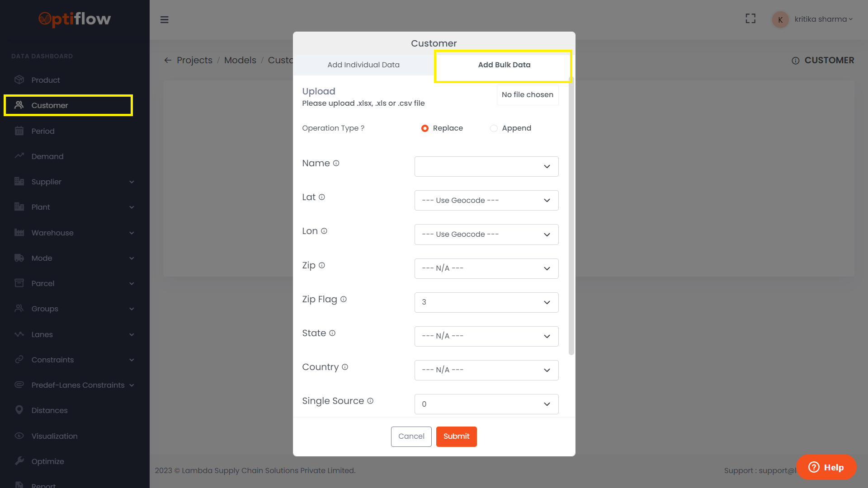Submit the Customer bulk data form
The height and width of the screenshot is (488, 868).
[456, 436]
